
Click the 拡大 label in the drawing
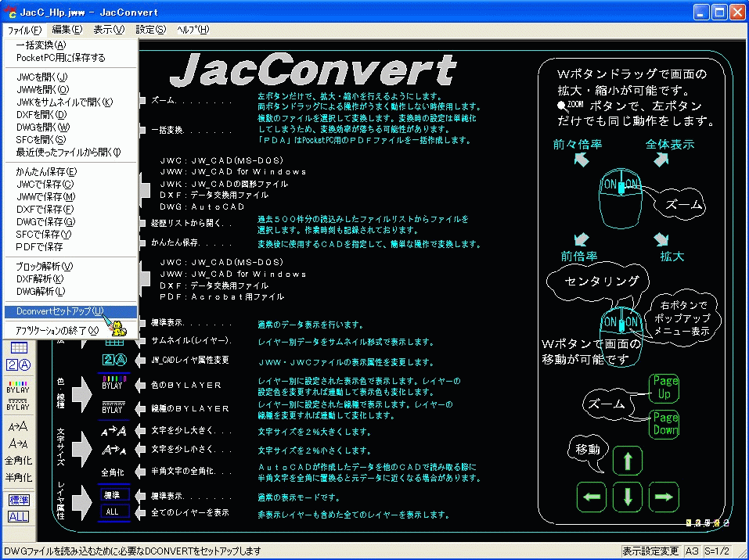coord(672,257)
